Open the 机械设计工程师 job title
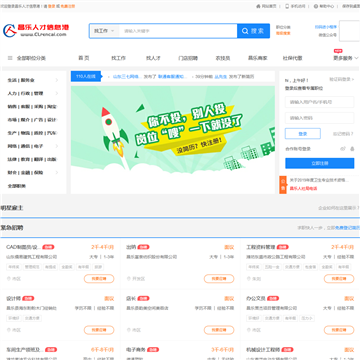Viewport: 360px width, 360px height. pyautogui.click(x=263, y=350)
